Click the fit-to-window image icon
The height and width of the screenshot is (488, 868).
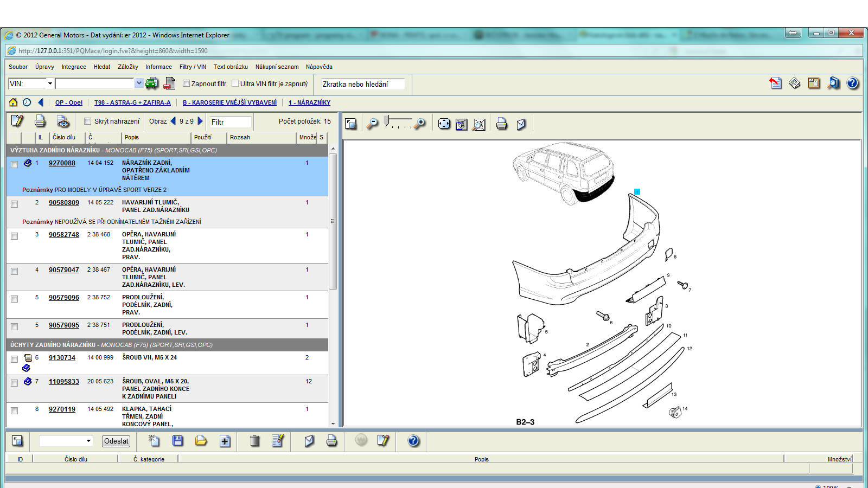pos(444,124)
